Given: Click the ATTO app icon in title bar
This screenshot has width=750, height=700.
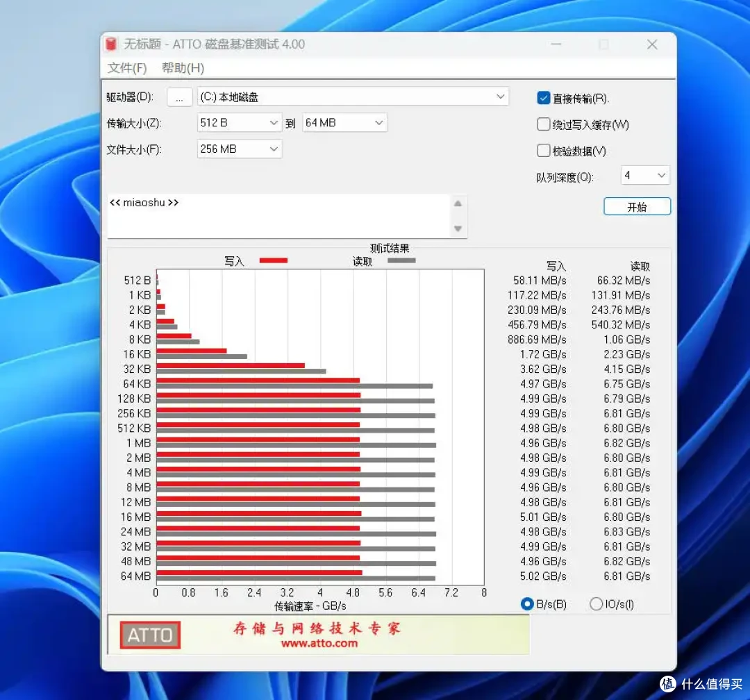Looking at the screenshot, I should pyautogui.click(x=111, y=44).
